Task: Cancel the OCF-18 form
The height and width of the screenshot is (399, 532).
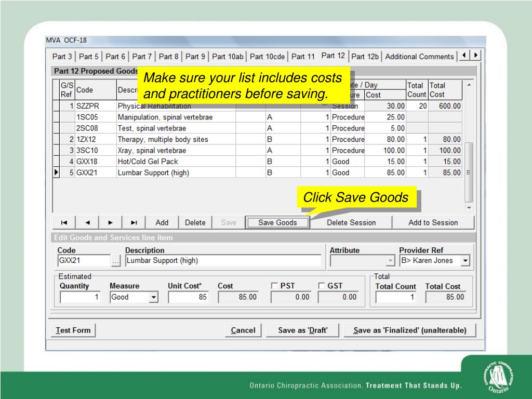Action: 243,330
